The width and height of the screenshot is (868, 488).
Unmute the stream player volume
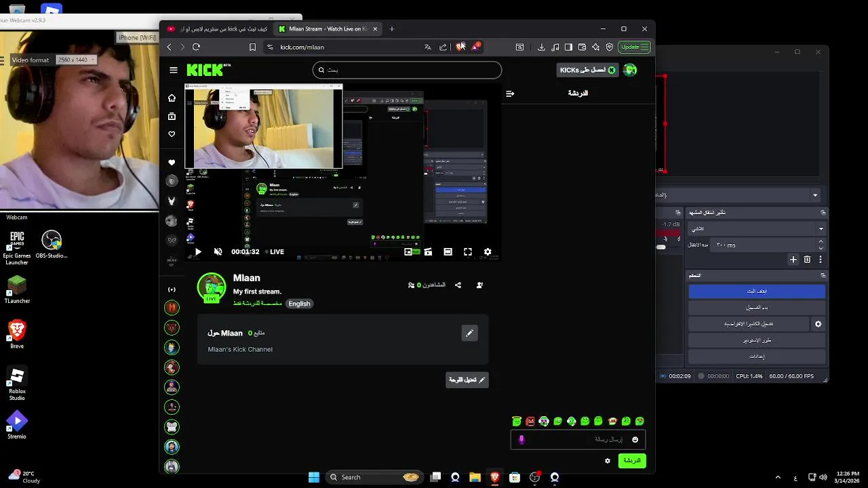218,251
